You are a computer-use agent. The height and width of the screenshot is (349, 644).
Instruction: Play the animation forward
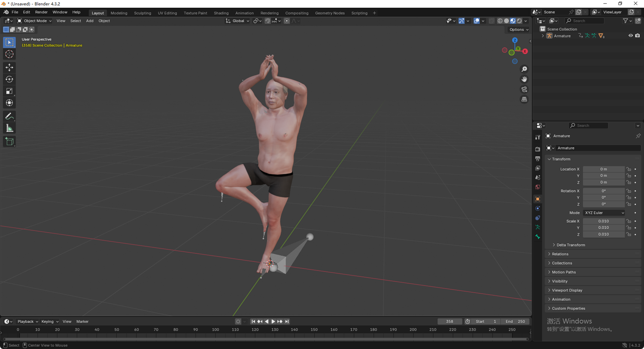273,322
